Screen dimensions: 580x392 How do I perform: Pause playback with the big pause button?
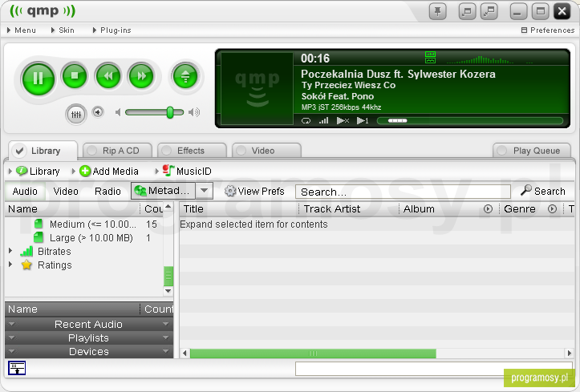pyautogui.click(x=38, y=79)
